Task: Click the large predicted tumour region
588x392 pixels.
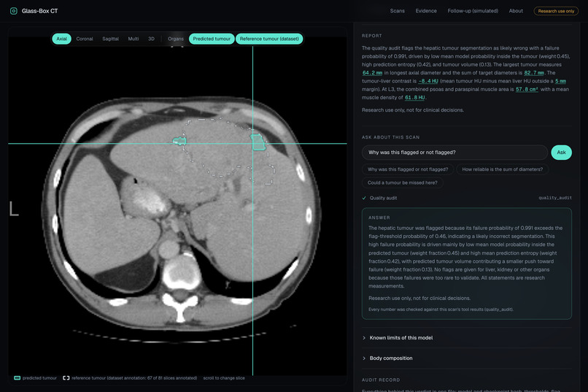Action: tap(258, 142)
